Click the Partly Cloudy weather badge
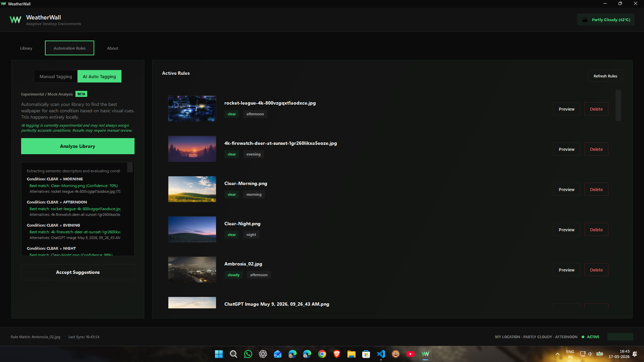Screen dimensions: 644x362 [x=606, y=20]
